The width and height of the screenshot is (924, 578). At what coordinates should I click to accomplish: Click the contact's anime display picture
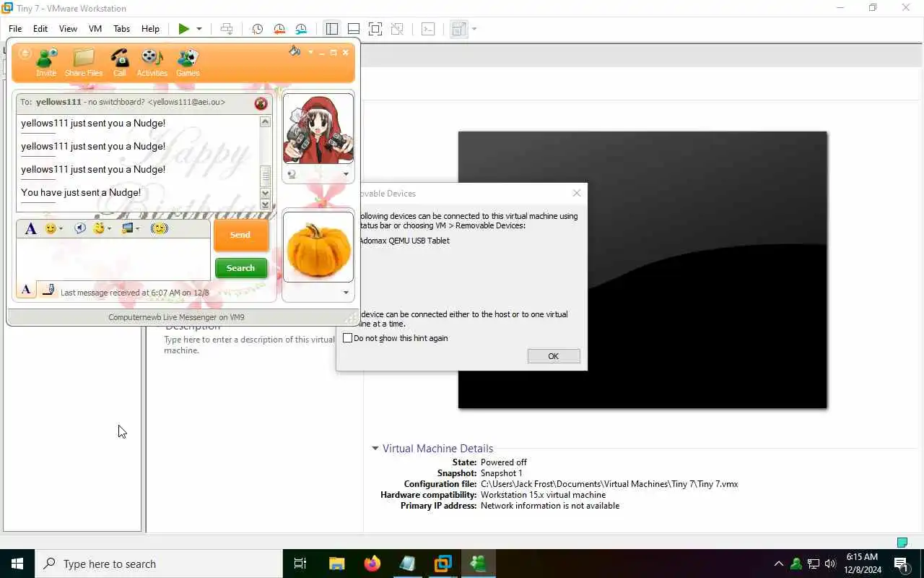tap(318, 129)
